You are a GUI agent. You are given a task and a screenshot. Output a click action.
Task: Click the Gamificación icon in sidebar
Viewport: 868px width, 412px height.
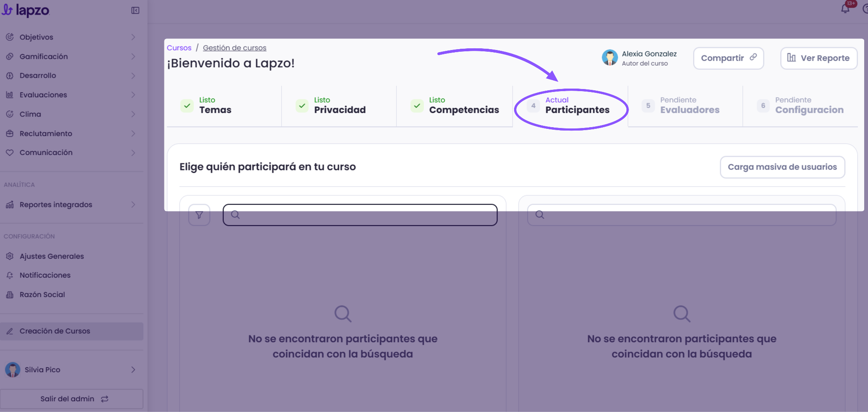pyautogui.click(x=10, y=56)
